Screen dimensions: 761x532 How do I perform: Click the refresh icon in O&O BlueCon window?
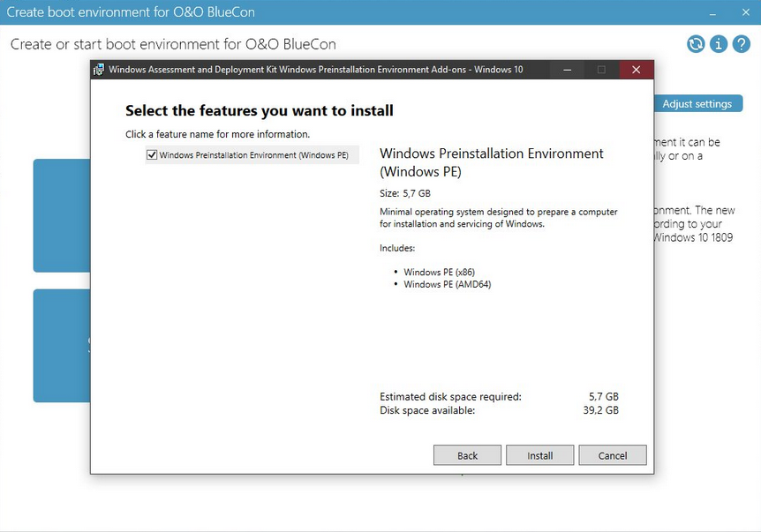pyautogui.click(x=696, y=44)
